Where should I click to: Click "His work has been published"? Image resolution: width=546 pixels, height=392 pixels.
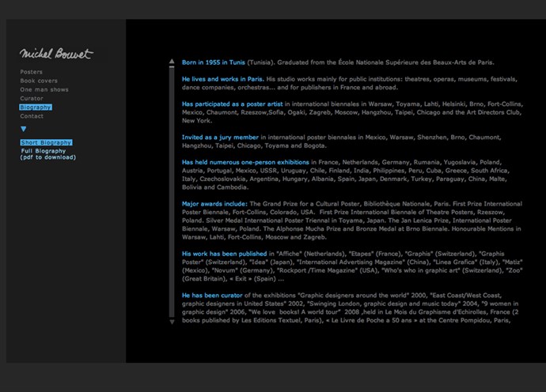[x=224, y=254]
